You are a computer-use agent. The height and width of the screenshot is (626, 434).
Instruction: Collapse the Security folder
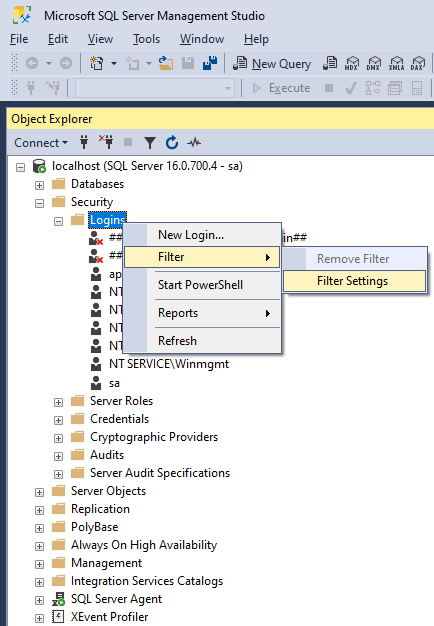pos(39,203)
